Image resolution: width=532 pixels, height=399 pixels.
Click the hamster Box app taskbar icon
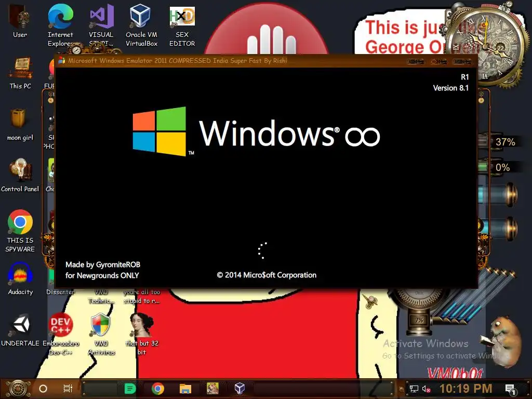212,389
